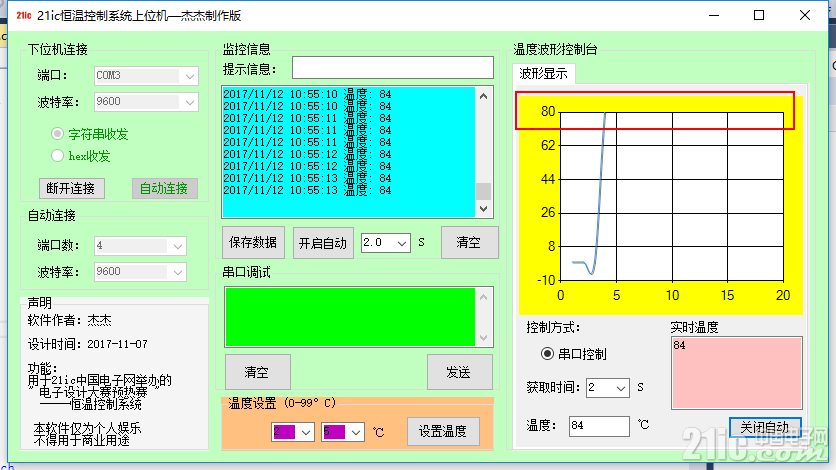
Task: Click the 关闭自动 button
Action: (765, 427)
